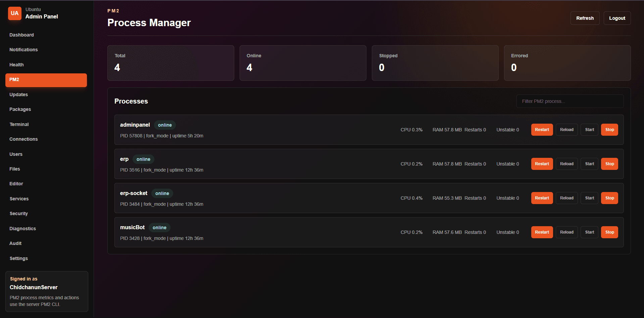The width and height of the screenshot is (644, 318).
Task: Click the musicBot online status badge
Action: 159,228
